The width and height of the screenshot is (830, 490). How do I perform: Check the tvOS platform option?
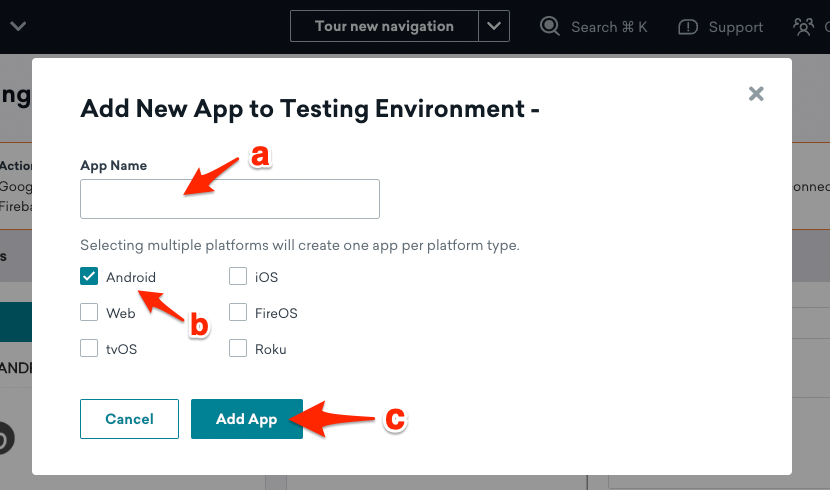coord(89,348)
